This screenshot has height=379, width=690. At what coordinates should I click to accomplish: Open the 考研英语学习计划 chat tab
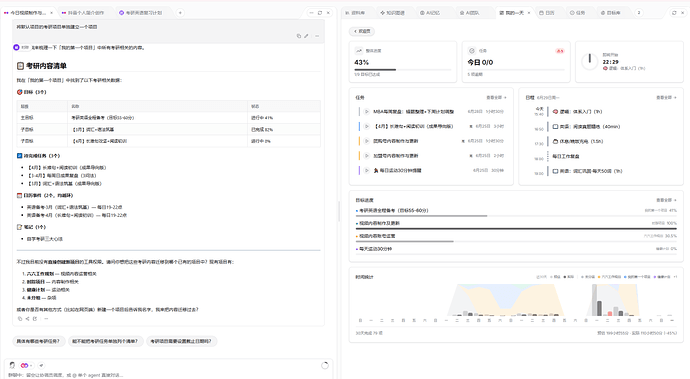pyautogui.click(x=141, y=13)
